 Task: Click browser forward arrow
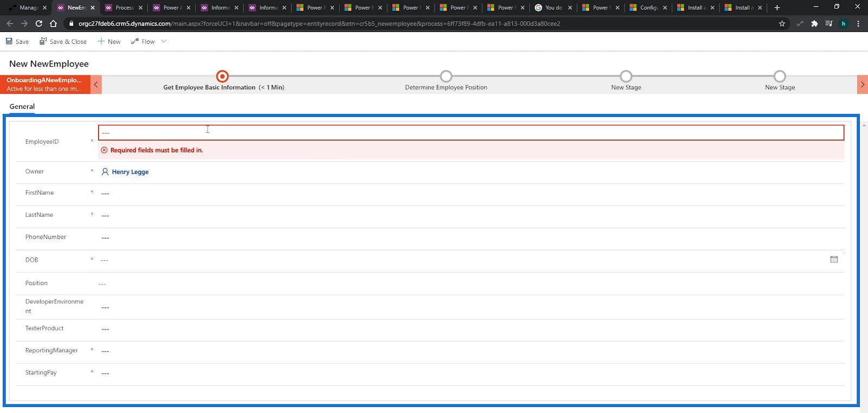coord(24,23)
